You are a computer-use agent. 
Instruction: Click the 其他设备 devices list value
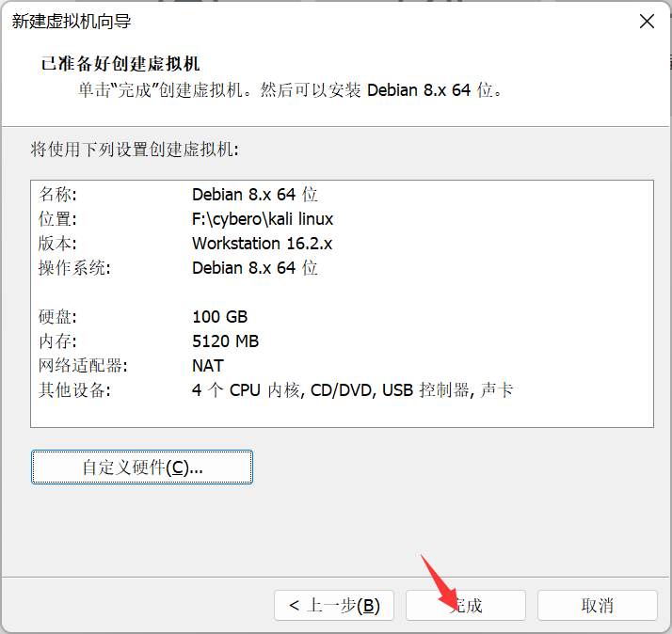pyautogui.click(x=352, y=390)
